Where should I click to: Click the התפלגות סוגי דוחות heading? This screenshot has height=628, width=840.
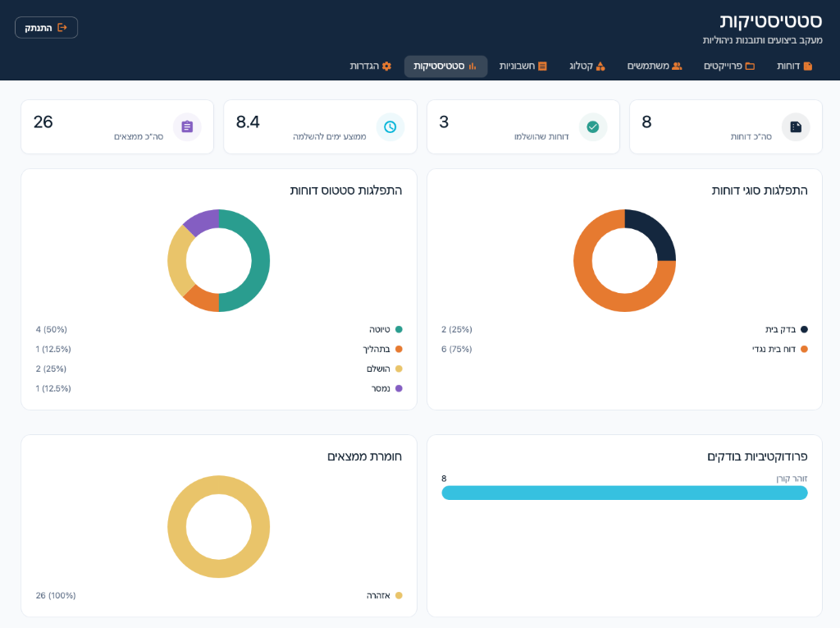click(x=760, y=190)
